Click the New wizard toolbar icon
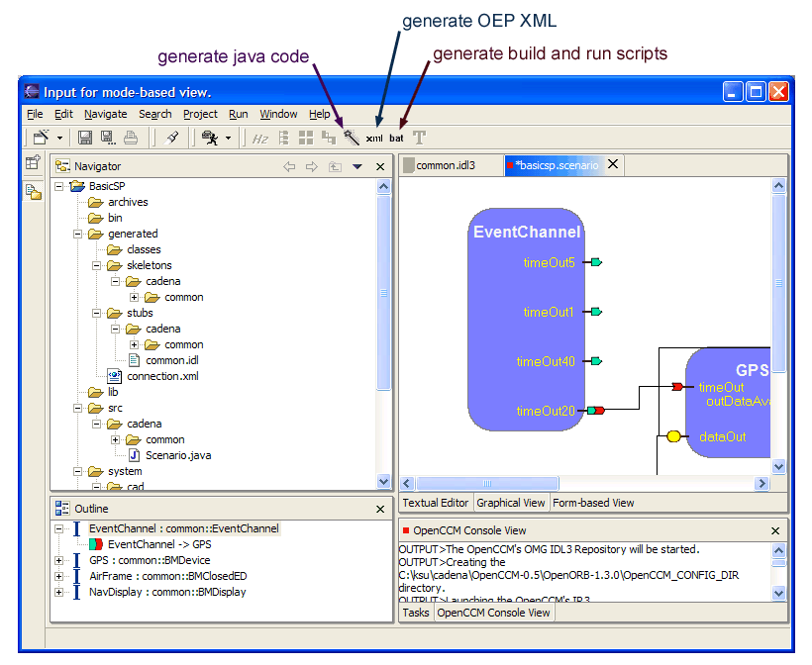The image size is (812, 665). pos(42,138)
